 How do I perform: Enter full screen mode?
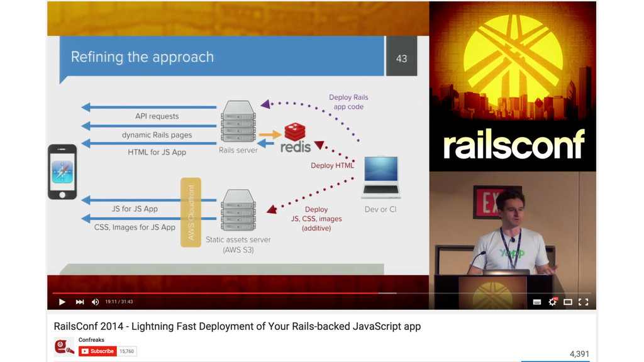click(583, 302)
